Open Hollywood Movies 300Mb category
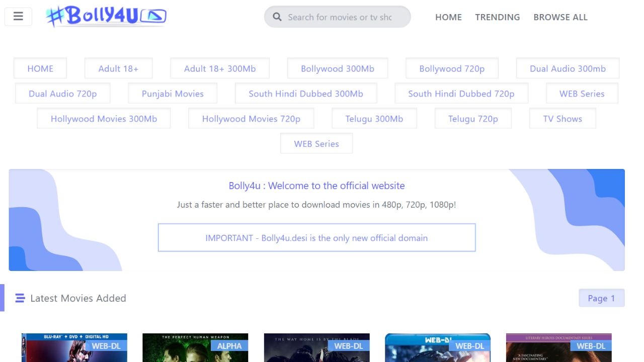644x362 pixels. pos(104,119)
